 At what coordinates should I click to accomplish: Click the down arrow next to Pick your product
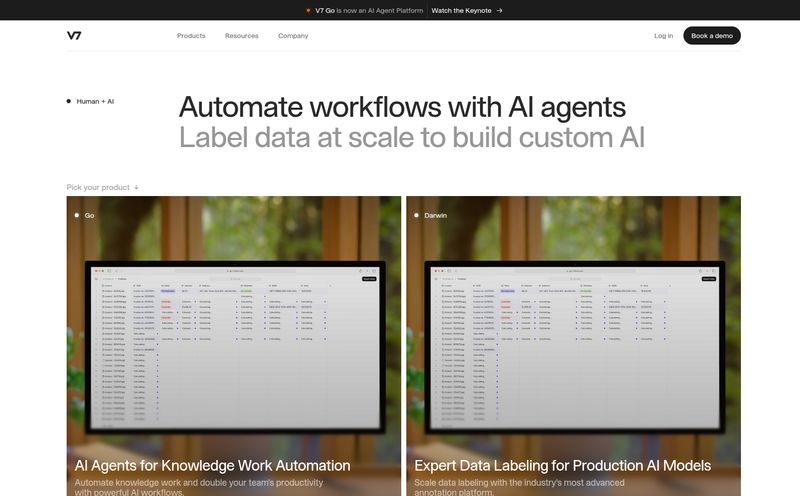[x=136, y=188]
